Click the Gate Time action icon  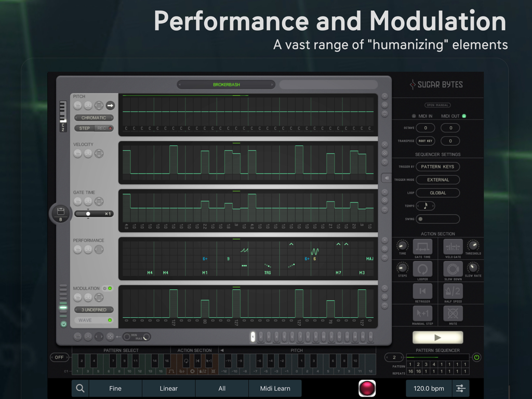[x=422, y=246]
